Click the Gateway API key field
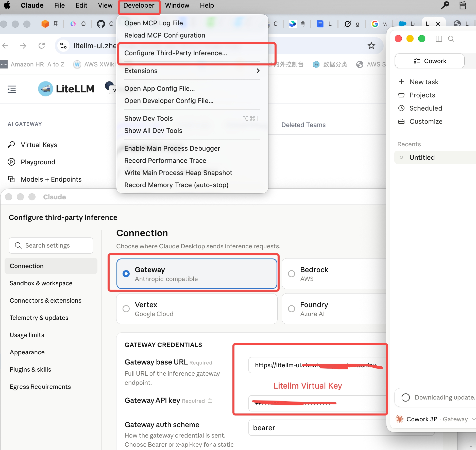 [x=317, y=403]
